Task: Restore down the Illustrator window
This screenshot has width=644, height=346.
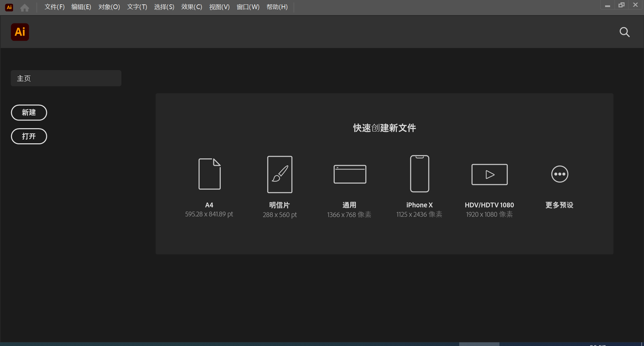Action: coord(622,5)
